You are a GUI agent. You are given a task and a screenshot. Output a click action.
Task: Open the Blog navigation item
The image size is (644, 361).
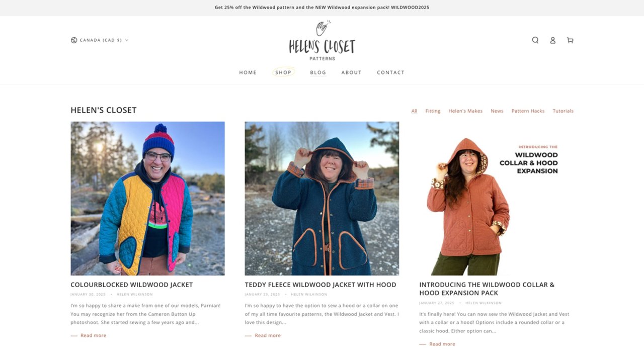(x=318, y=72)
